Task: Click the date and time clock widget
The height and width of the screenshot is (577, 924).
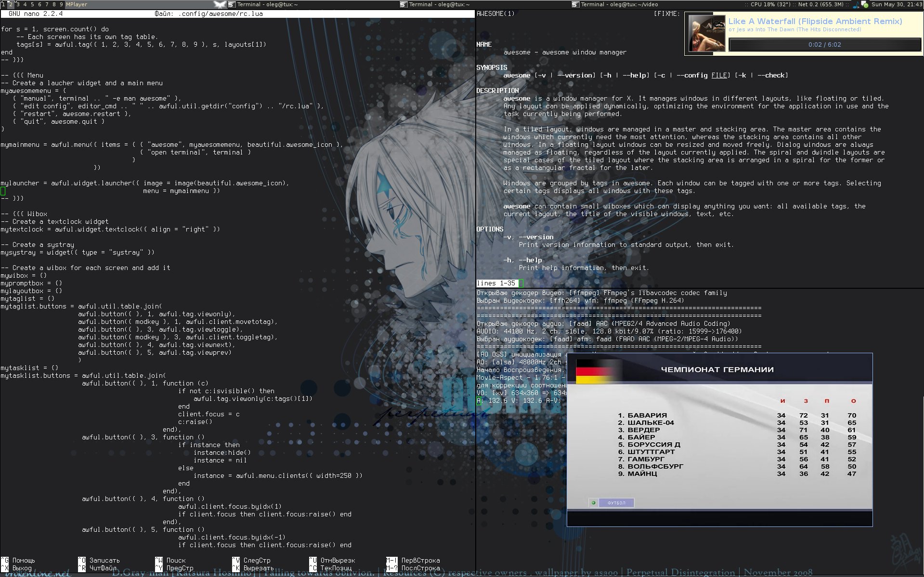Action: click(x=897, y=4)
